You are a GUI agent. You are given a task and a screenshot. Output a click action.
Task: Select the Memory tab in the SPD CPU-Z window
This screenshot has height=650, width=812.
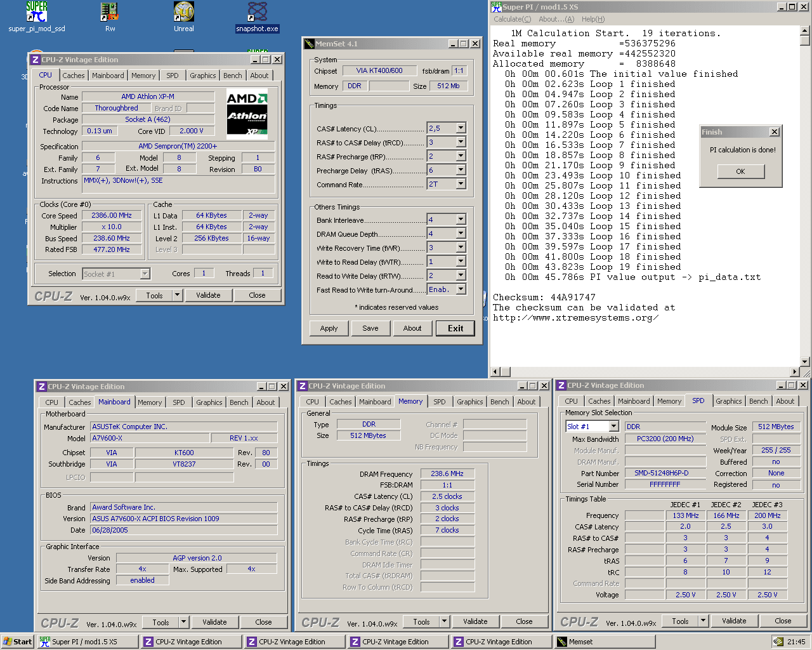pyautogui.click(x=669, y=401)
